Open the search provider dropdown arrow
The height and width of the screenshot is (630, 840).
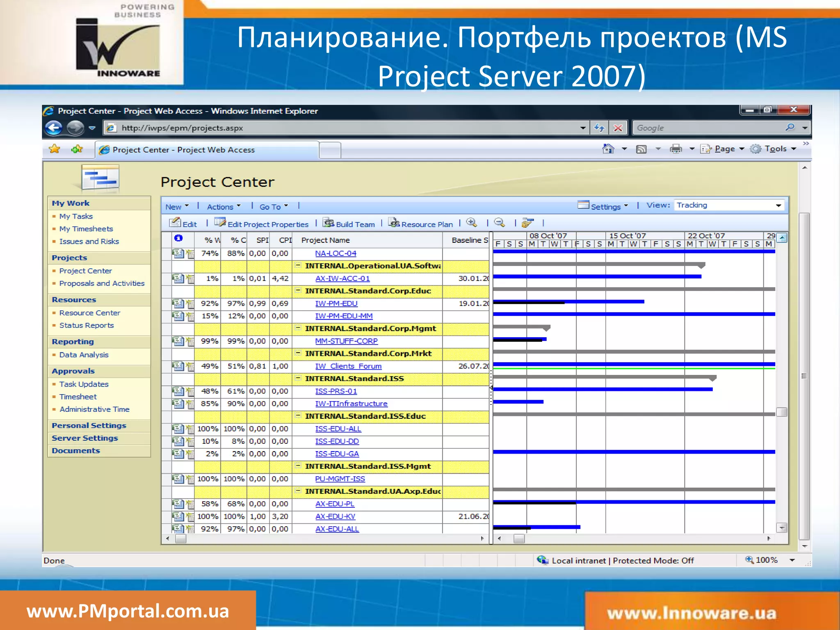805,128
